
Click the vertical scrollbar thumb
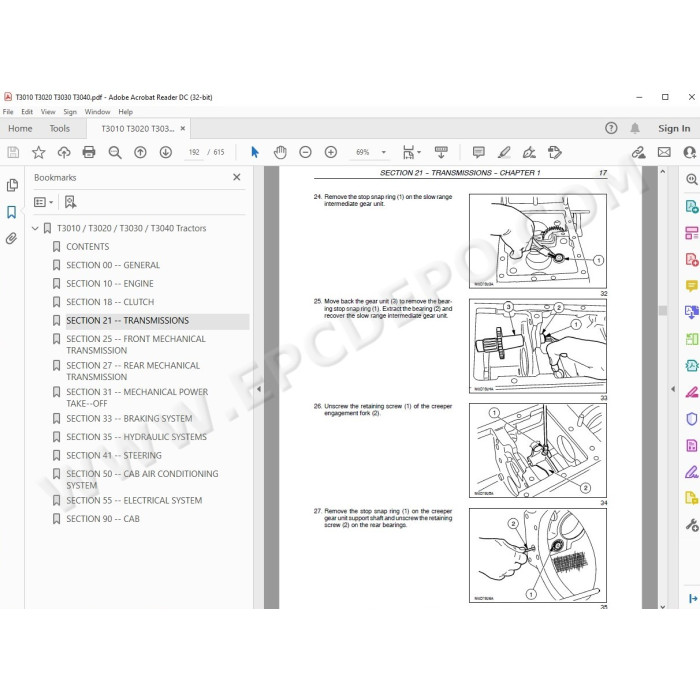662,310
